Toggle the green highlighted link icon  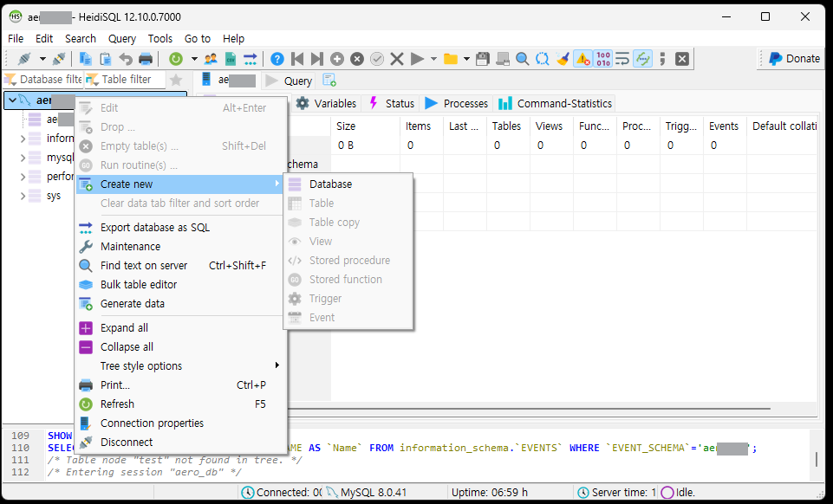pos(643,59)
